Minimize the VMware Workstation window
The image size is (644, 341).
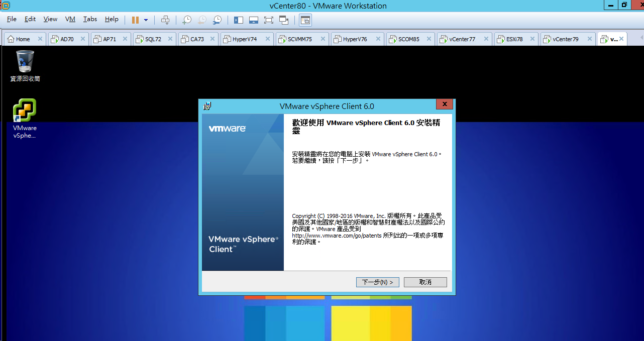point(611,5)
